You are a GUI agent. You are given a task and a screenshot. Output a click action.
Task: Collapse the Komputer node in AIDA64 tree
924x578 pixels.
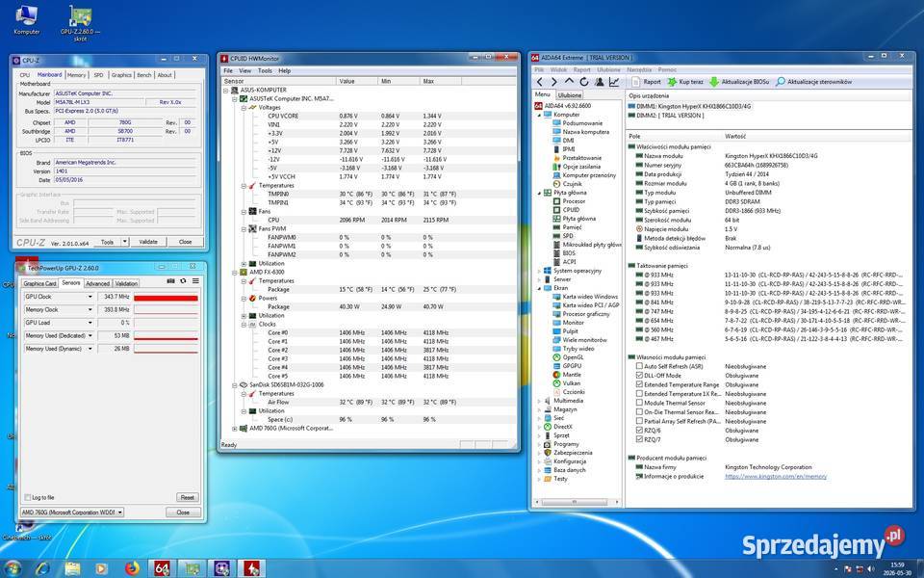coord(539,115)
